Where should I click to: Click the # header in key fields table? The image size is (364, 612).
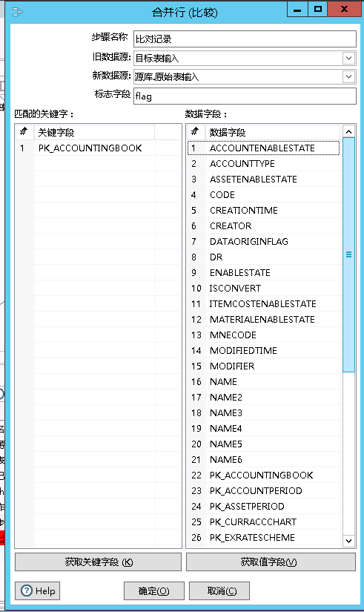tap(24, 132)
